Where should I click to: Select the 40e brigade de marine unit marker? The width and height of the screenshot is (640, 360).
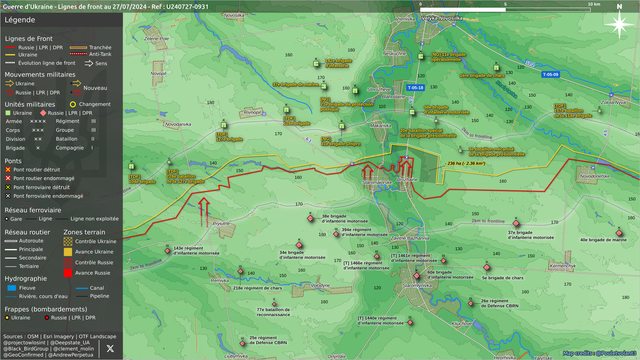coord(619,233)
